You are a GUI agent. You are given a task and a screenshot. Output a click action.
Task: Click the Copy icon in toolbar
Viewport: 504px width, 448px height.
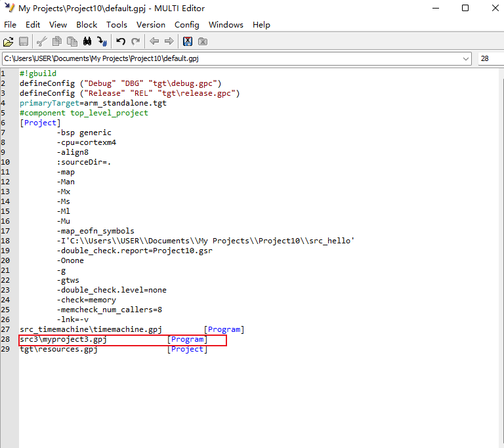[57, 41]
